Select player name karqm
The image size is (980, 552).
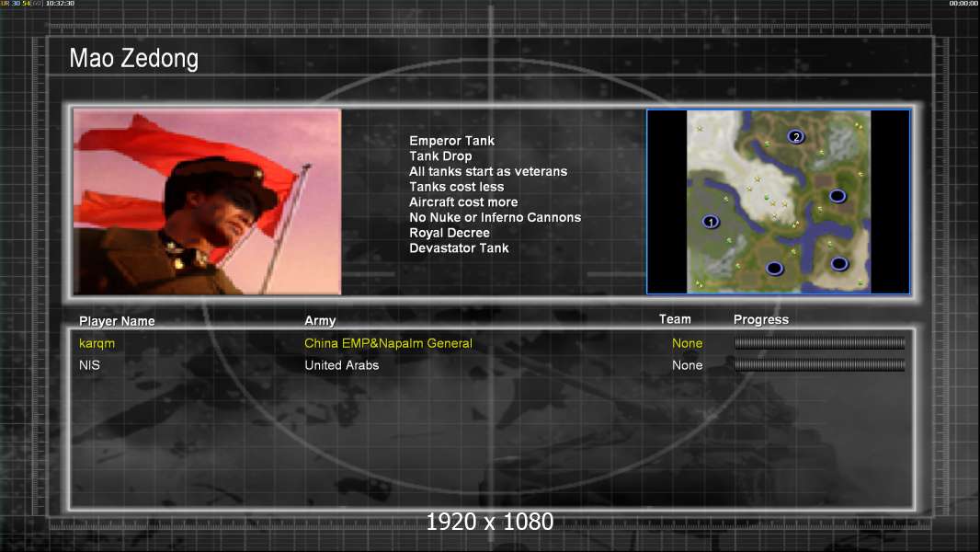pos(97,343)
